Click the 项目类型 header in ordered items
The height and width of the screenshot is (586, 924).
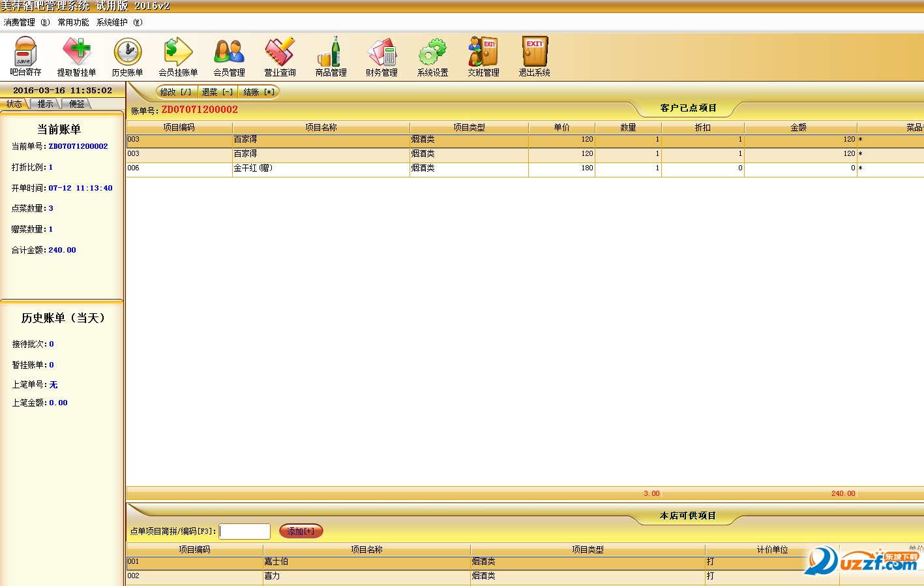[469, 127]
